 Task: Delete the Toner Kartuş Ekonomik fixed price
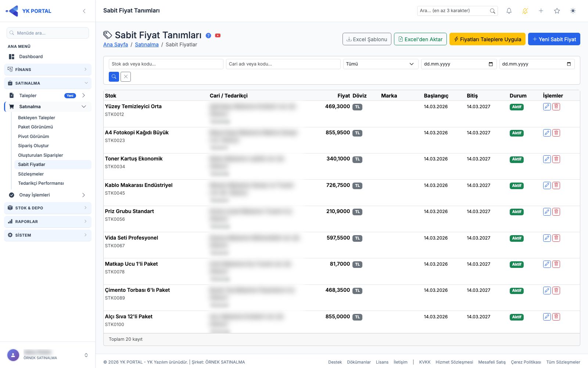[x=556, y=159]
